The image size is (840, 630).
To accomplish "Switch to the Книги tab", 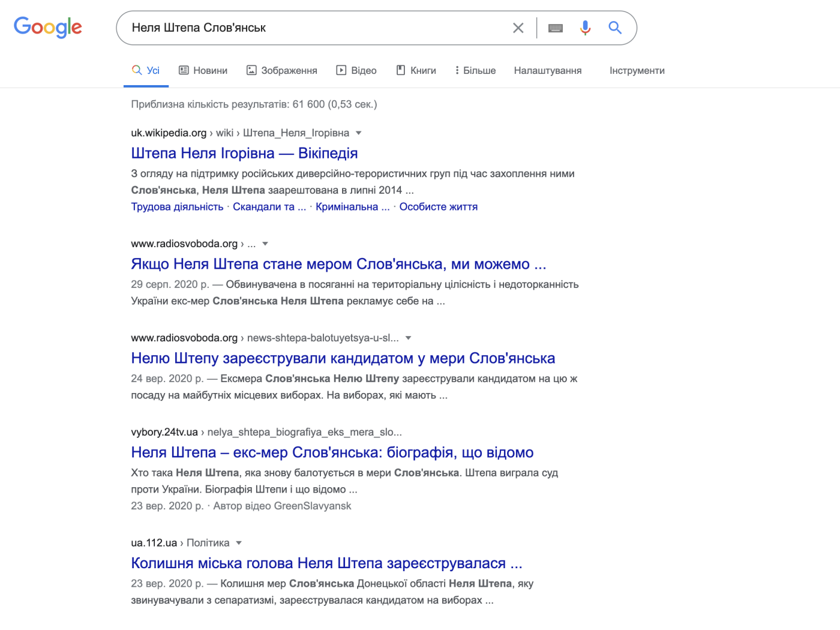I will tap(416, 70).
